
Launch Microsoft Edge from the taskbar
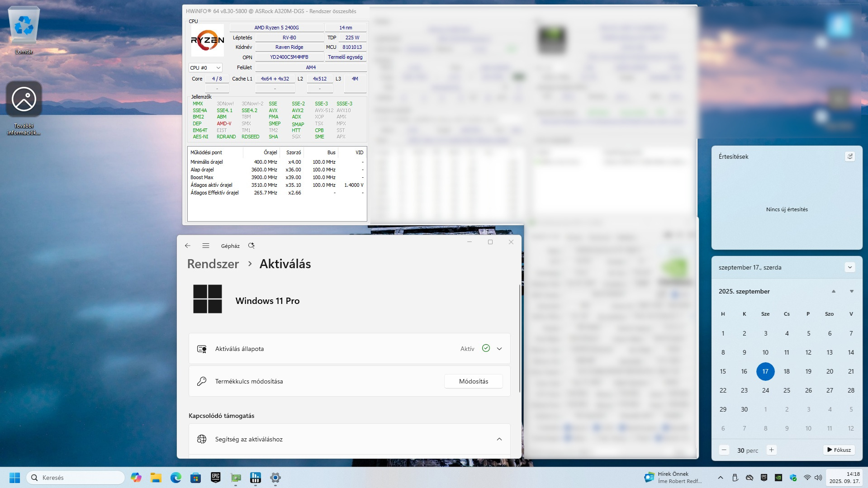coord(176,478)
